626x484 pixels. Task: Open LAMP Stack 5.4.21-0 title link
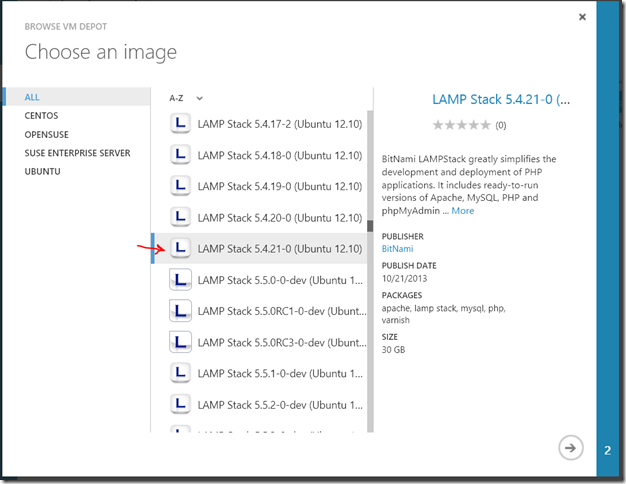[501, 99]
